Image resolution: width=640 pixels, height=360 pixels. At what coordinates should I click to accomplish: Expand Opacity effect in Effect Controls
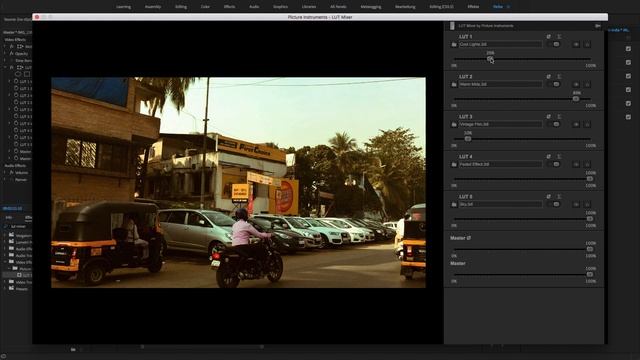[x=5, y=53]
